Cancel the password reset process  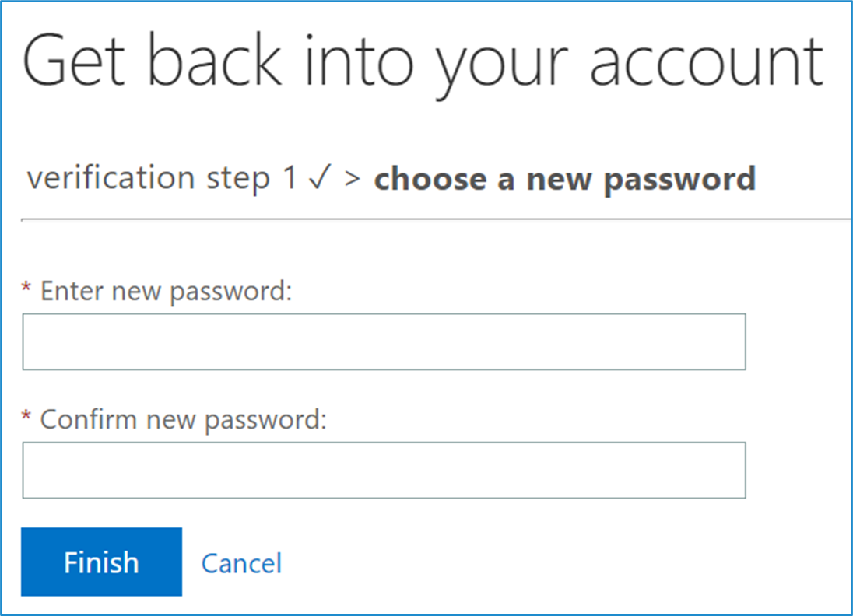point(241,562)
